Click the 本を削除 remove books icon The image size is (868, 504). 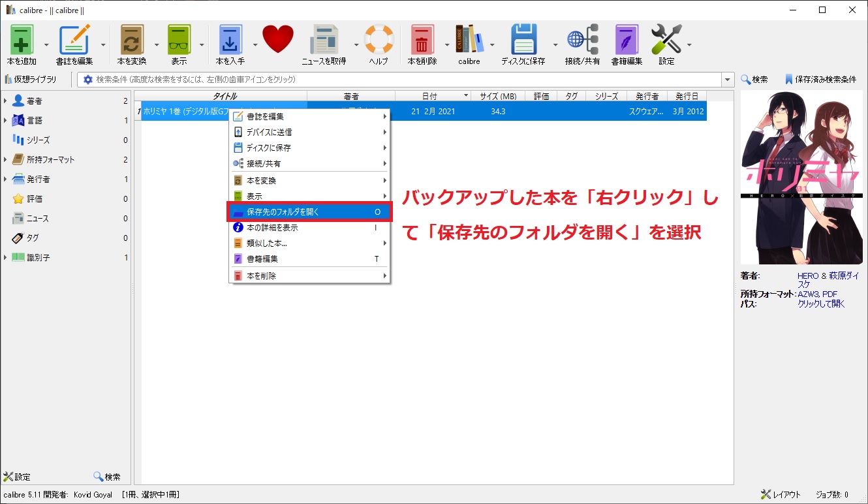coord(422,40)
